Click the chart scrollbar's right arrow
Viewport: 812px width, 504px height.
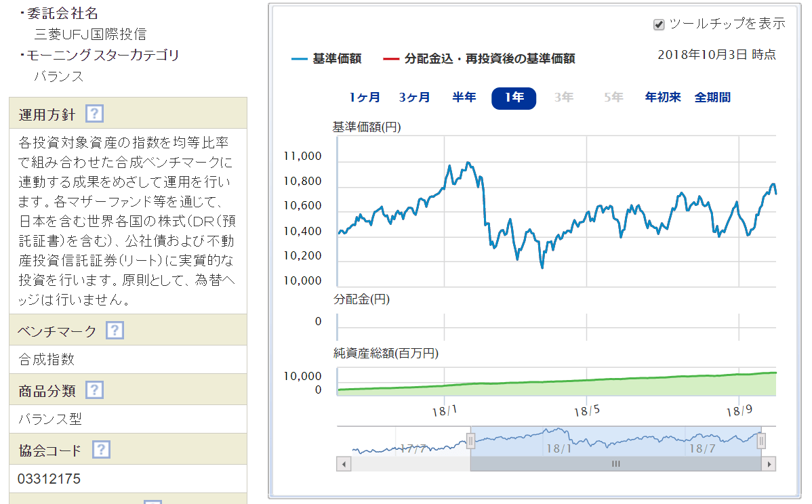point(768,464)
